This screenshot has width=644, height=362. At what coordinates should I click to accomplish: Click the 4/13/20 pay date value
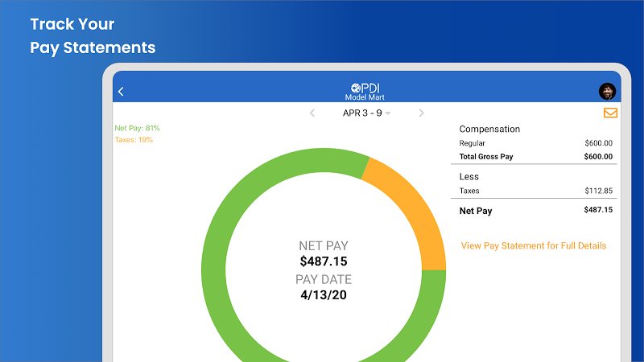pos(324,294)
